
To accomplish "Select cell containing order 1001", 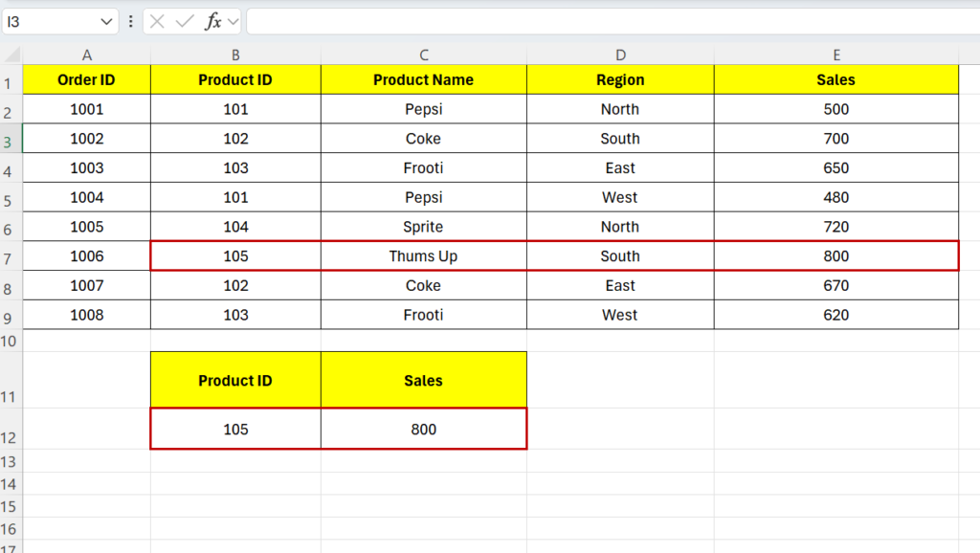I will pos(87,109).
